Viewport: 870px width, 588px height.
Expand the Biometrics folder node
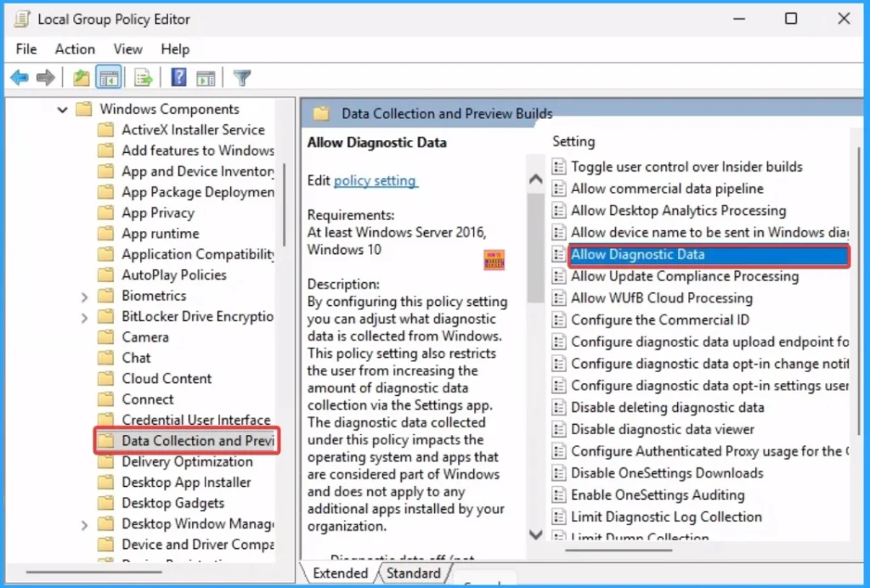tap(84, 297)
